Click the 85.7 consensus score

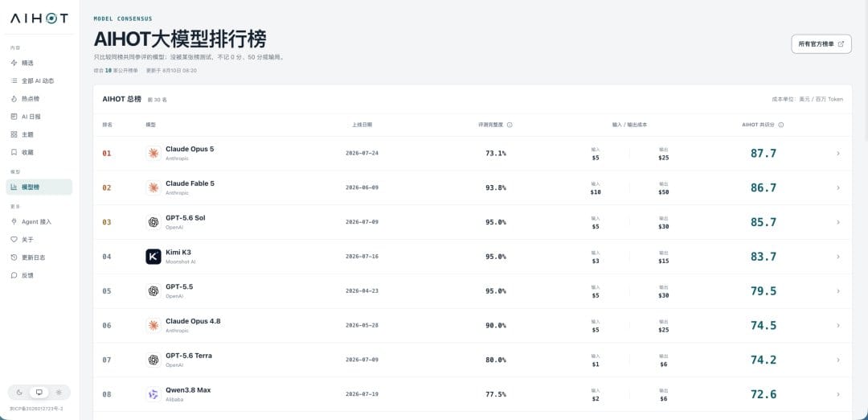[764, 222]
